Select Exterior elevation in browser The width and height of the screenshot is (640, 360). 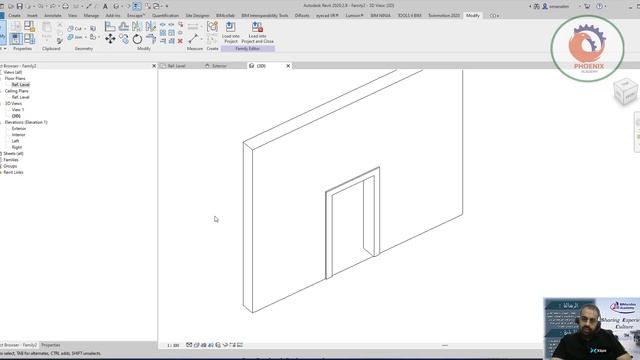pos(19,129)
